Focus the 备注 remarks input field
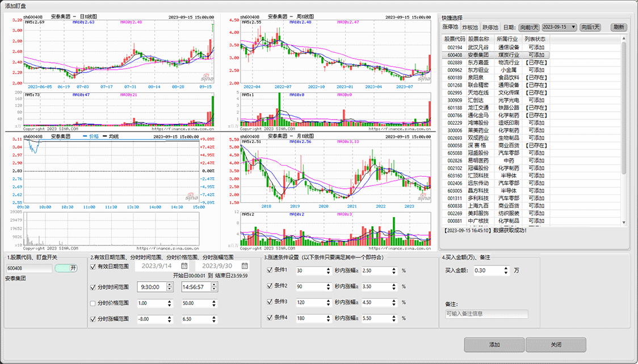This screenshot has height=364, width=638. coord(486,314)
